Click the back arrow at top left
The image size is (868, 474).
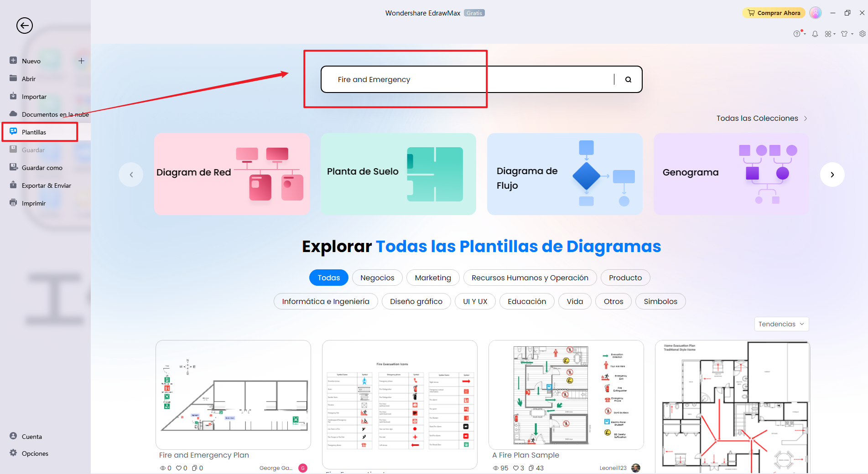pyautogui.click(x=25, y=26)
